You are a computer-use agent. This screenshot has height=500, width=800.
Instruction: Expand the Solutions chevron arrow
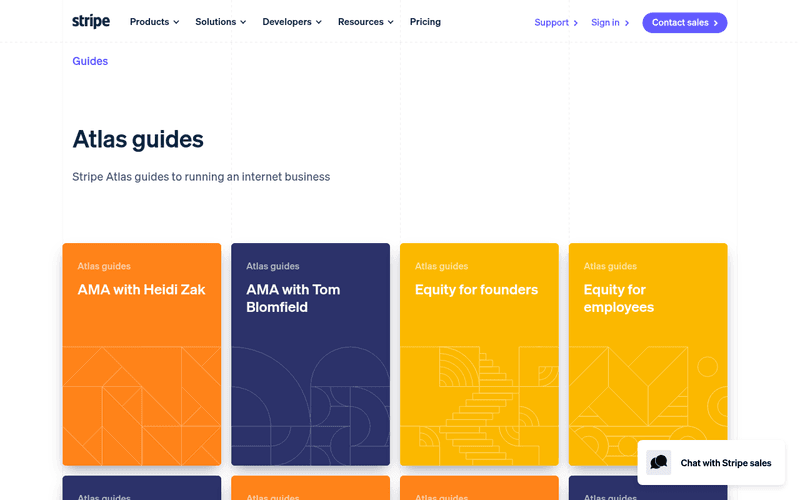tap(243, 22)
